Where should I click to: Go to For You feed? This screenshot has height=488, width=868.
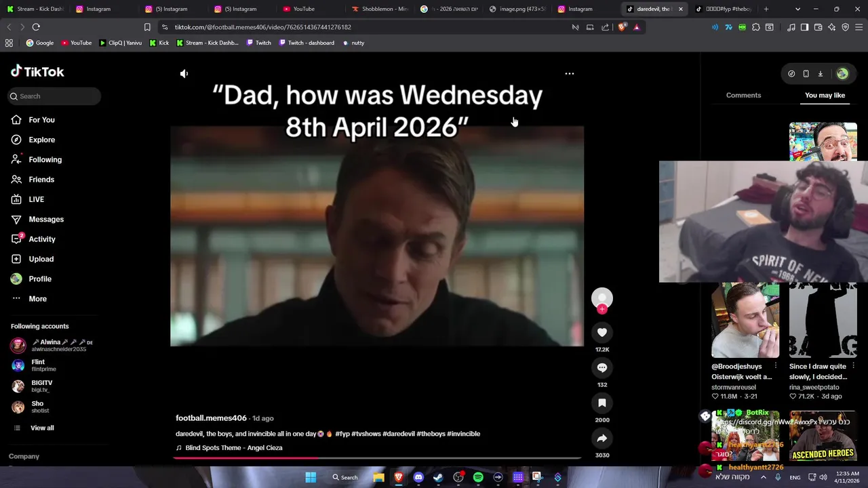[x=41, y=120]
